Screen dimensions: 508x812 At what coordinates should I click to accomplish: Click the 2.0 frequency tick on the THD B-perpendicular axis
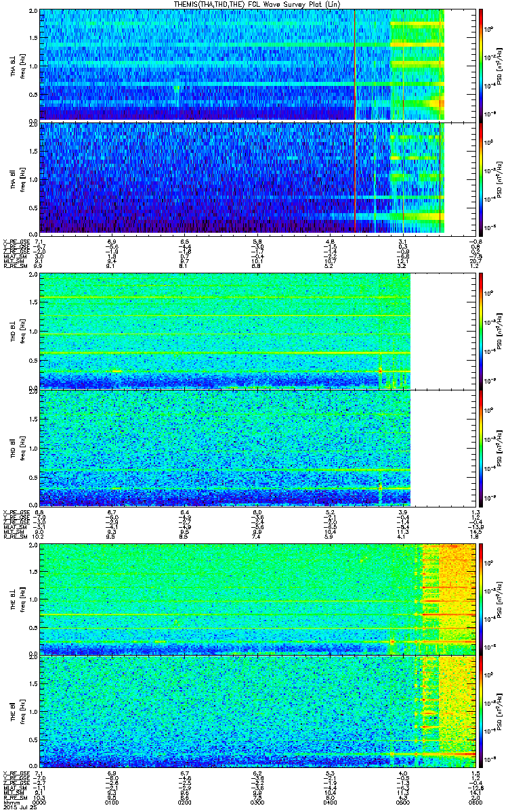(x=33, y=276)
